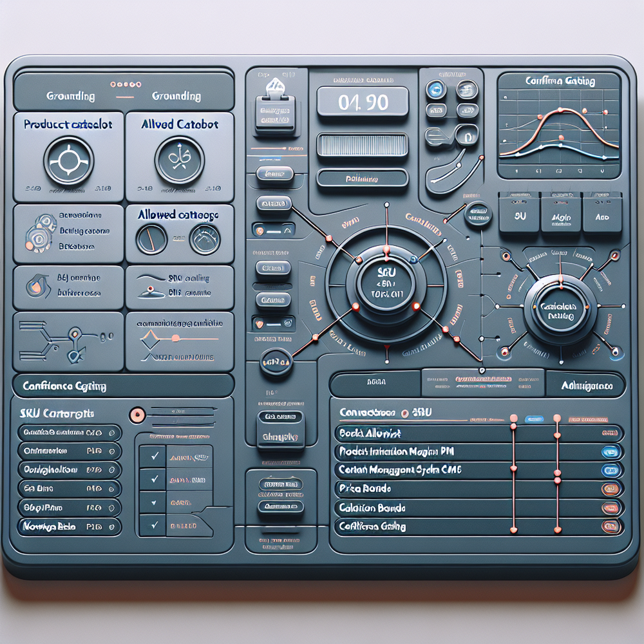Click the blue pill in the Conaectoes table header
644x644 pixels.
tap(534, 419)
